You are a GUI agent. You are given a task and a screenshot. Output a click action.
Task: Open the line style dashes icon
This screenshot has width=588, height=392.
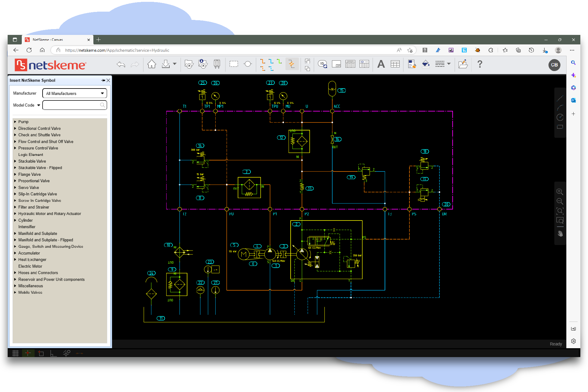[440, 64]
